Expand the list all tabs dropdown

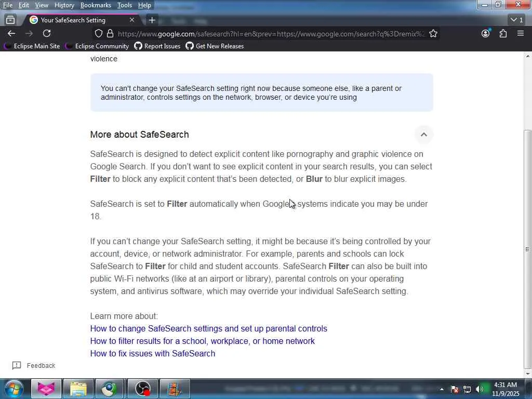[x=517, y=20]
